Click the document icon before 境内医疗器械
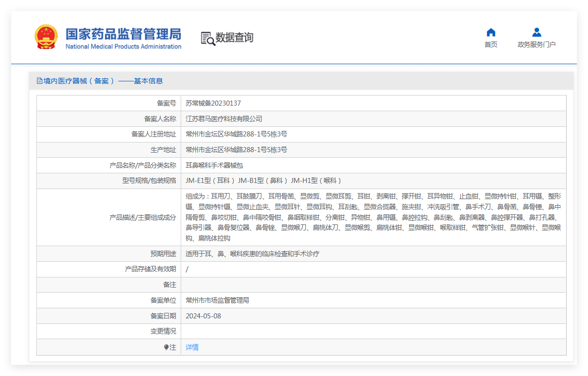This screenshot has width=588, height=376. pos(39,81)
